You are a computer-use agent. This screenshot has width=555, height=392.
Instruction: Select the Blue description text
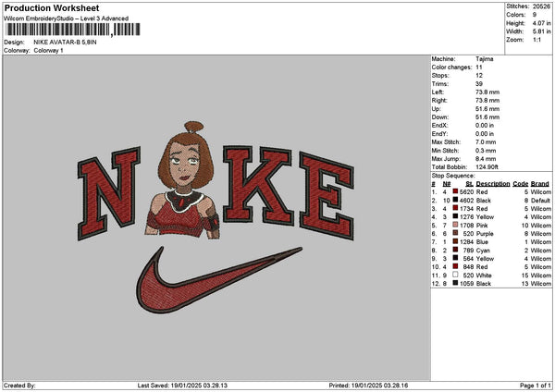coord(482,242)
